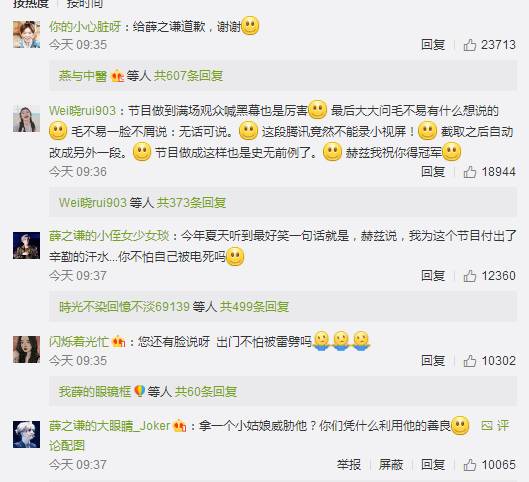
Task: Expand 共60条回复 reply list
Action: 206,392
